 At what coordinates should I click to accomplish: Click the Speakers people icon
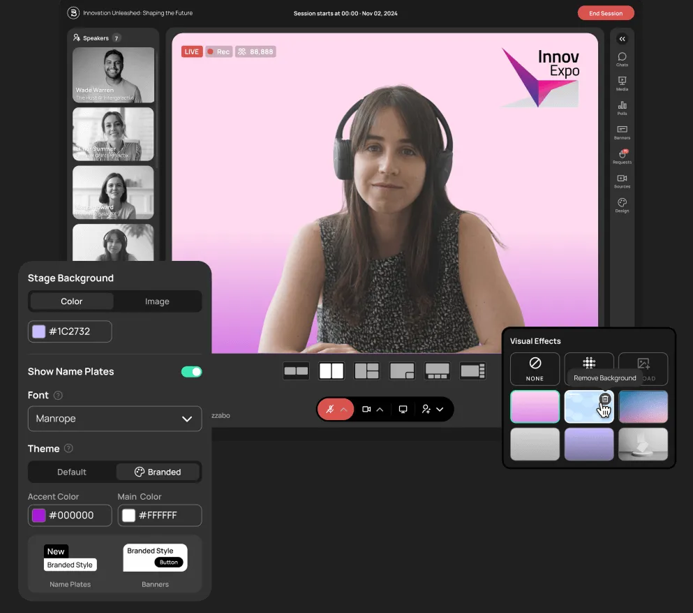[x=76, y=38]
